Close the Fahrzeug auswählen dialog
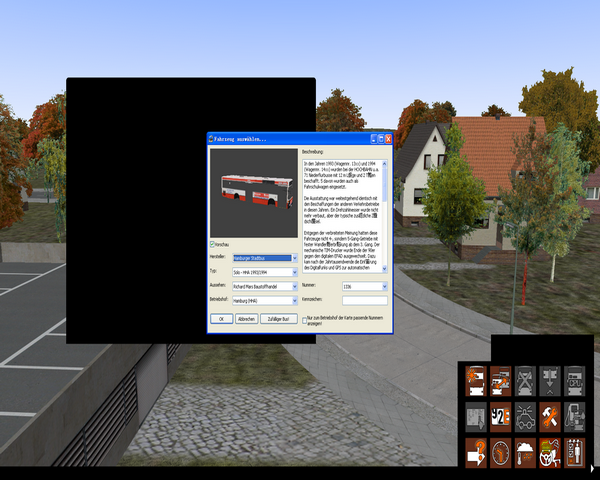 tap(388, 139)
